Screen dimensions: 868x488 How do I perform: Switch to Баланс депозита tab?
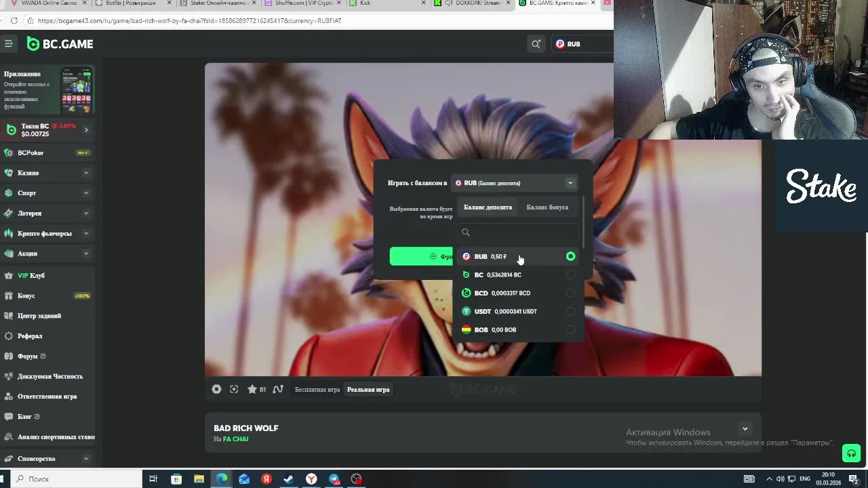point(488,207)
